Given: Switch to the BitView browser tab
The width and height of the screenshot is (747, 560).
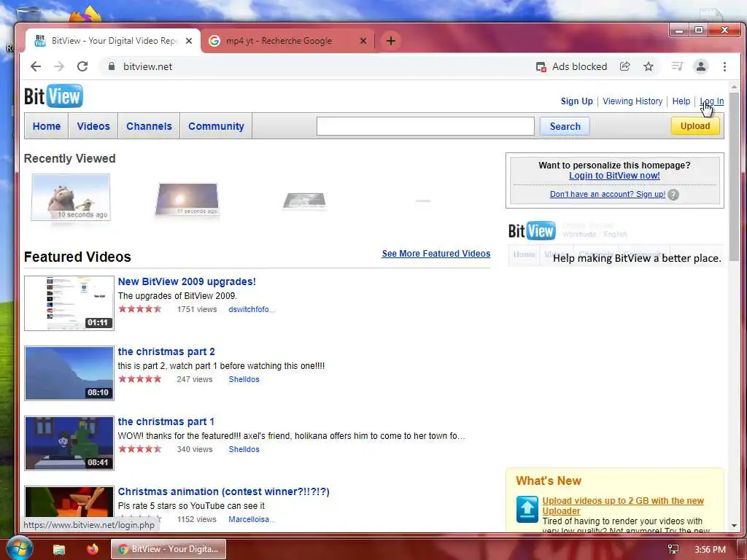Looking at the screenshot, I should 112,41.
